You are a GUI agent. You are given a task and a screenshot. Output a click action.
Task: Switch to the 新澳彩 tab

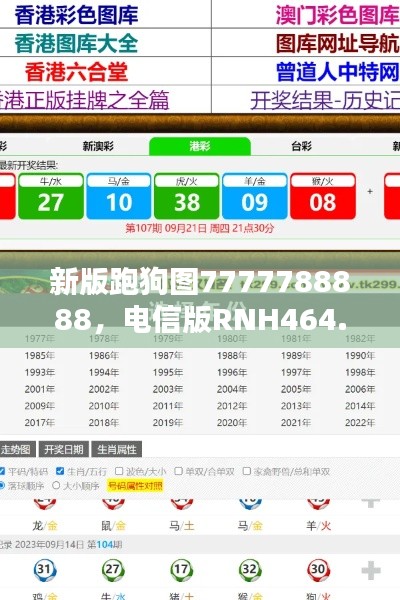coord(98,146)
